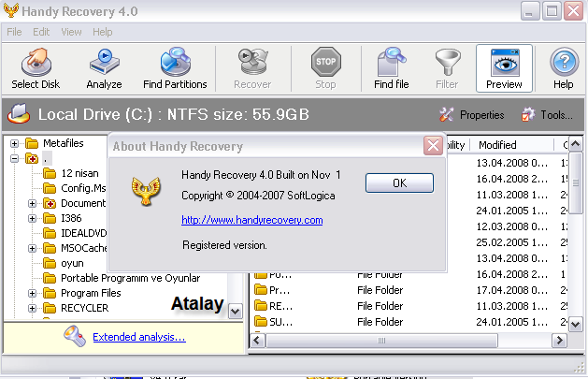Image resolution: width=588 pixels, height=379 pixels.
Task: Open the Help menu
Action: pyautogui.click(x=103, y=32)
